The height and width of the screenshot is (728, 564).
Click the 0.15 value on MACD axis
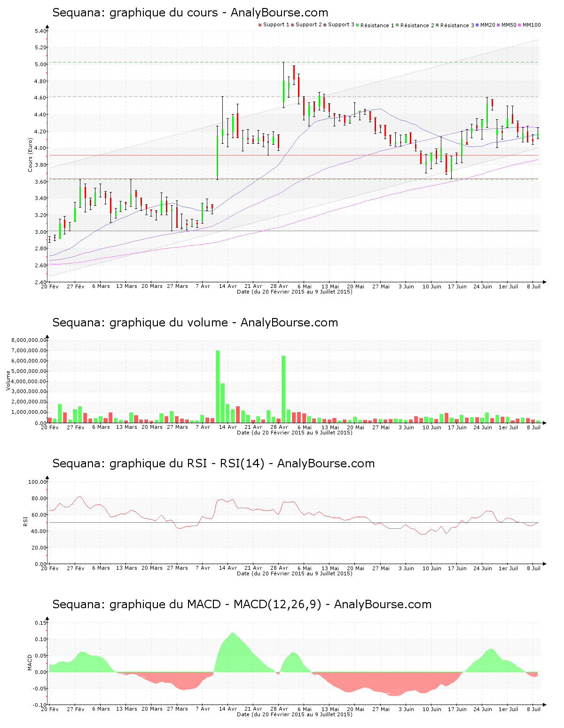coord(41,623)
